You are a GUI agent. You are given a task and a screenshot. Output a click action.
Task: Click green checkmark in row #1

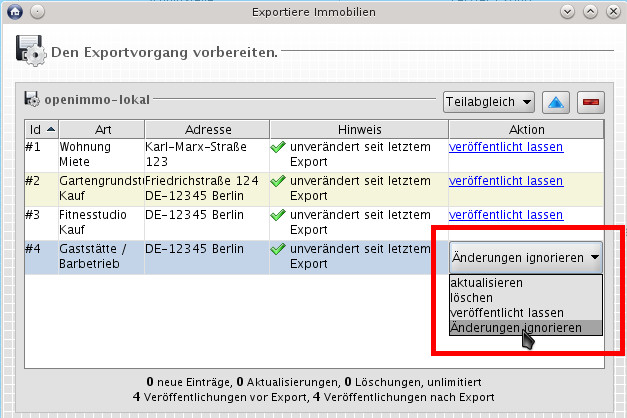click(278, 147)
